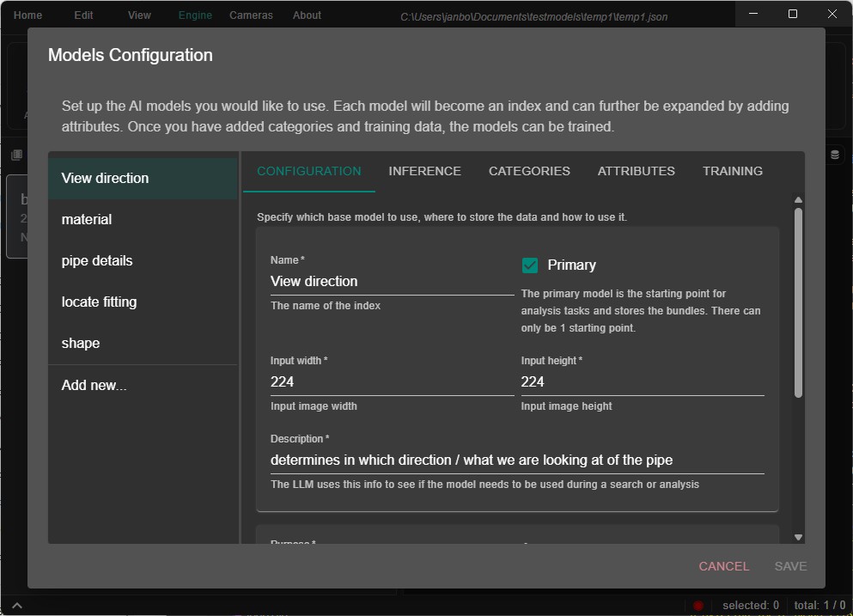The image size is (853, 616).
Task: Click inside the Description input field
Action: click(x=515, y=460)
